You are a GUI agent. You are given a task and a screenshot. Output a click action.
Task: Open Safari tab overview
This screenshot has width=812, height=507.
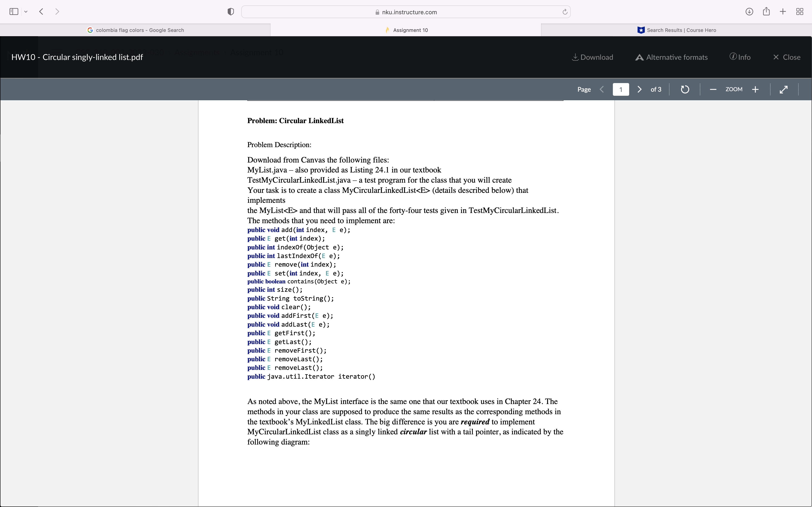point(800,12)
